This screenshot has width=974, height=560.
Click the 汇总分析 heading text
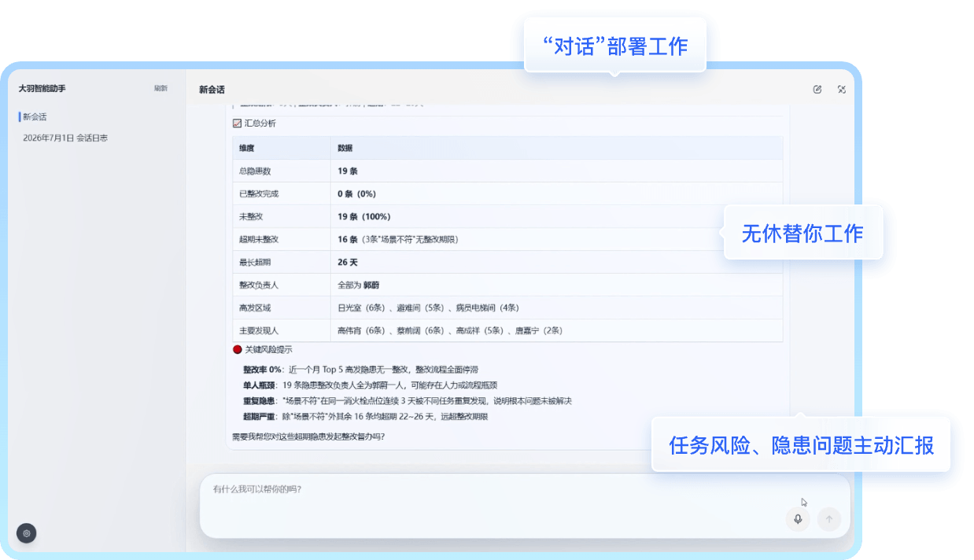[260, 123]
